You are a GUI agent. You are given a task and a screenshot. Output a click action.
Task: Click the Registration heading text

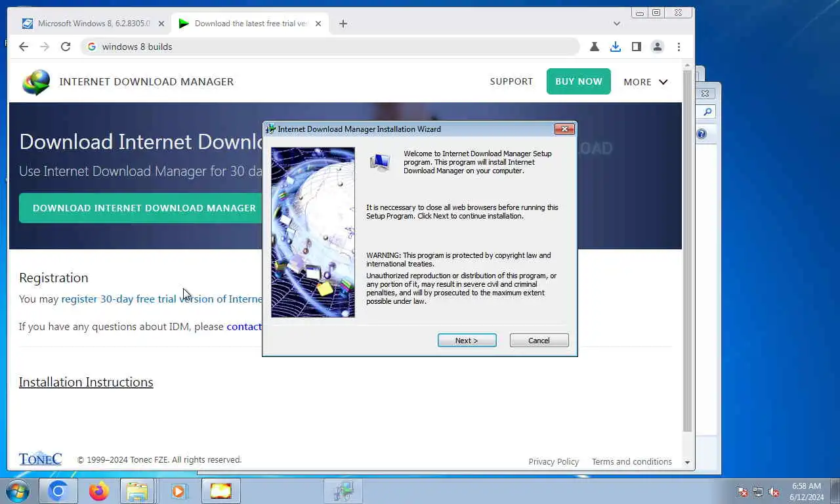tap(53, 278)
